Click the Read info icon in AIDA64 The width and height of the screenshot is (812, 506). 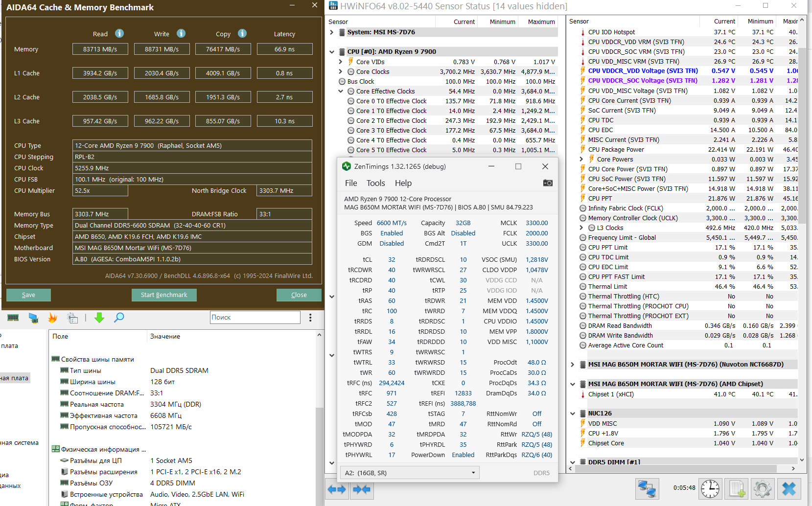[119, 33]
